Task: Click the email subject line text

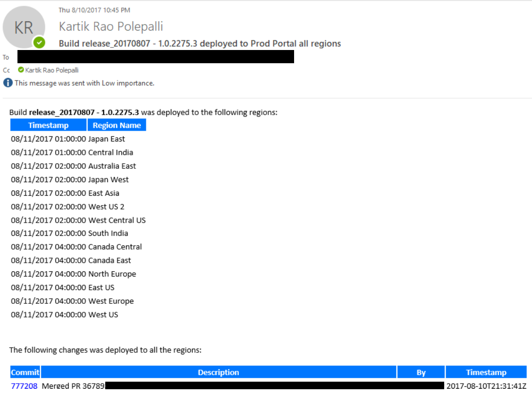Action: click(200, 43)
